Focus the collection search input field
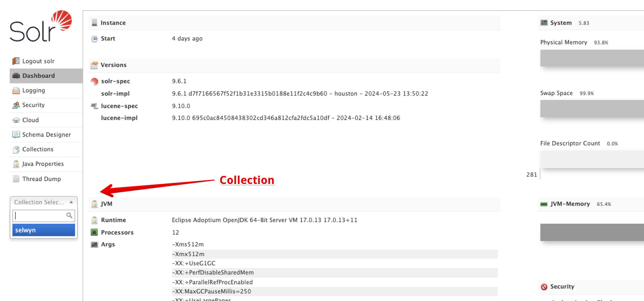Image resolution: width=644 pixels, height=301 pixels. [44, 215]
